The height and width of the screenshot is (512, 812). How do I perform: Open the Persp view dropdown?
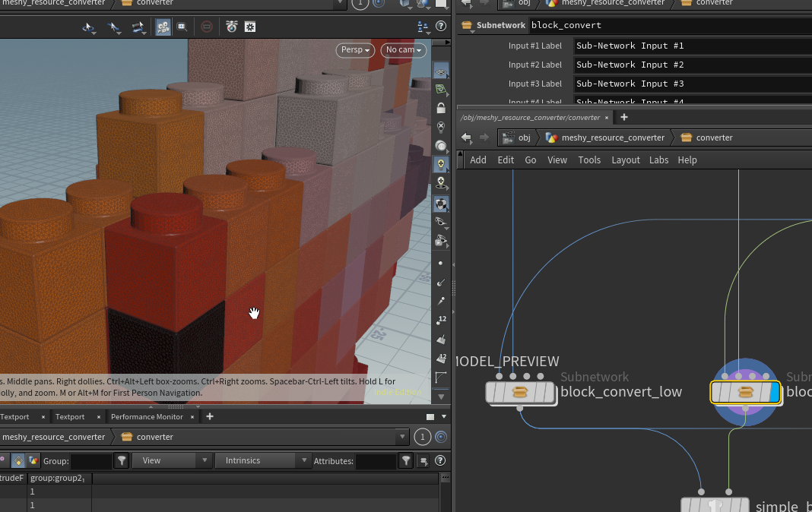tap(355, 49)
